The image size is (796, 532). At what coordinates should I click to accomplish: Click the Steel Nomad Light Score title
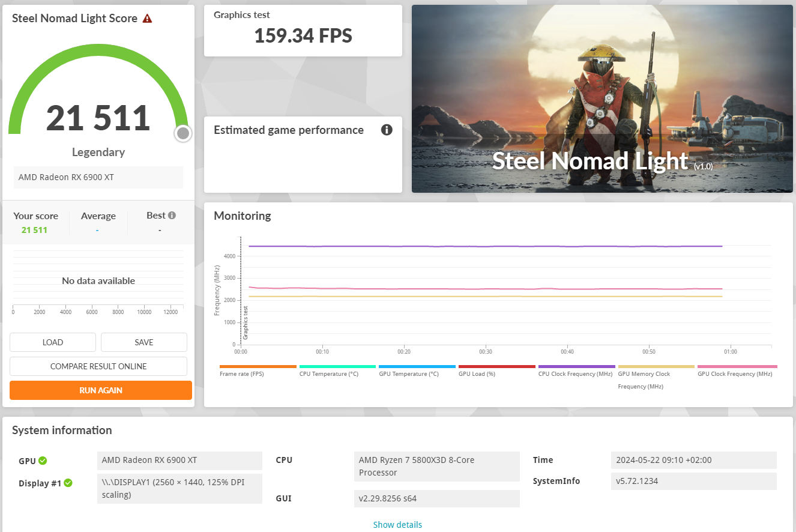pos(75,19)
